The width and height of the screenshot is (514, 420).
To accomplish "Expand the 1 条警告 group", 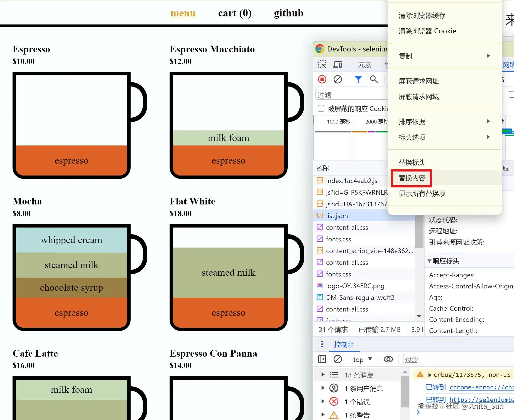I will coord(323,415).
